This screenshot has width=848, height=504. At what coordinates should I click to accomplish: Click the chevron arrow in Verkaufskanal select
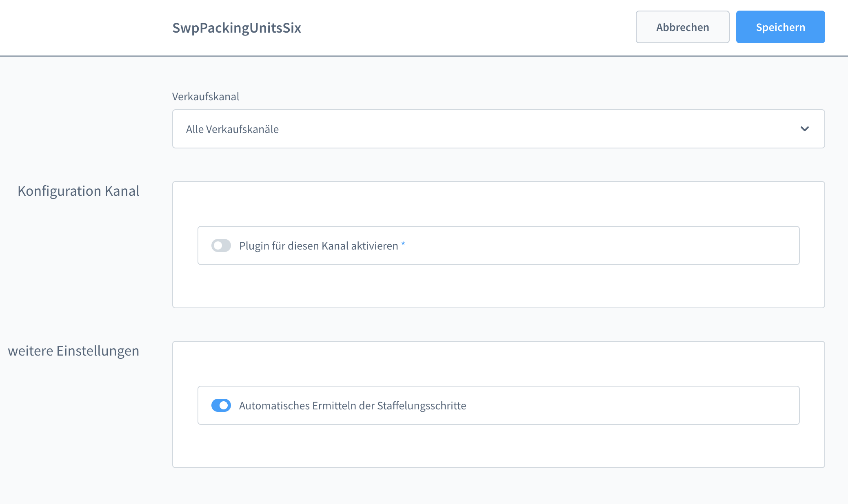(x=804, y=129)
